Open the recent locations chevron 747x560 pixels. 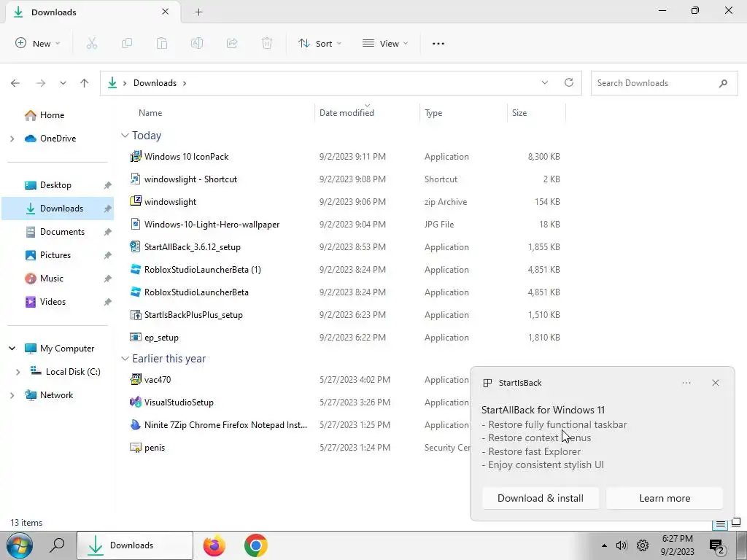click(x=63, y=83)
